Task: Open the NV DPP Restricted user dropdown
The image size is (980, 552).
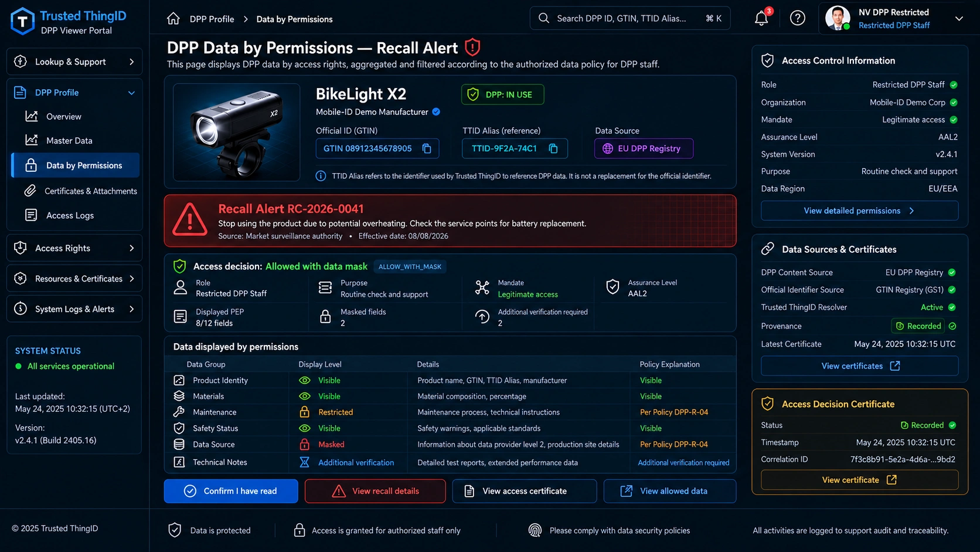Action: click(x=959, y=19)
